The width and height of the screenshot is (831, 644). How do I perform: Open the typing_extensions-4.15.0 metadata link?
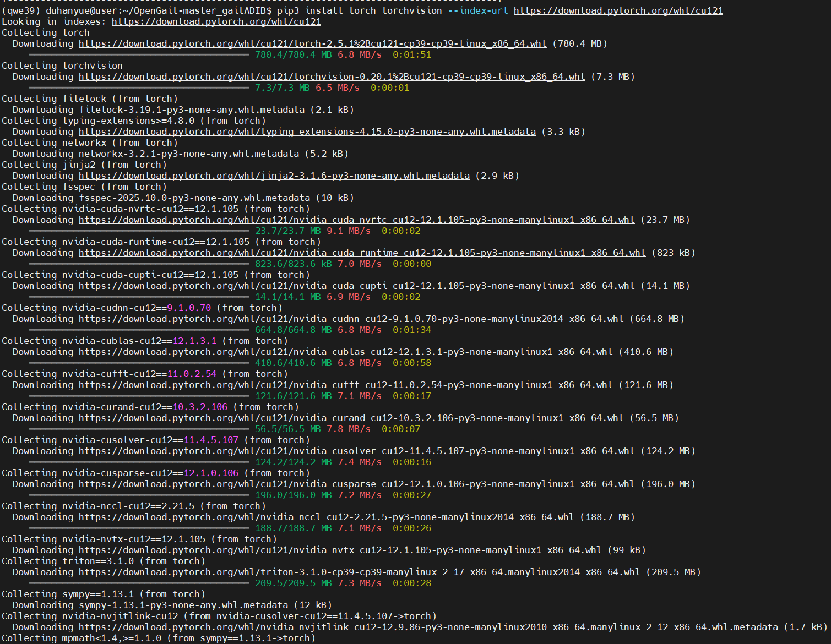[x=307, y=132]
